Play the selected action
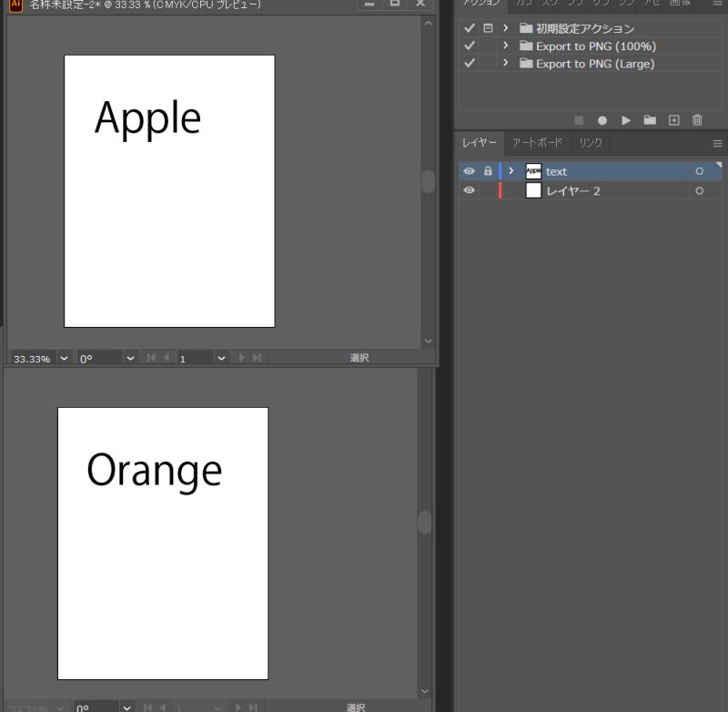 pos(626,119)
